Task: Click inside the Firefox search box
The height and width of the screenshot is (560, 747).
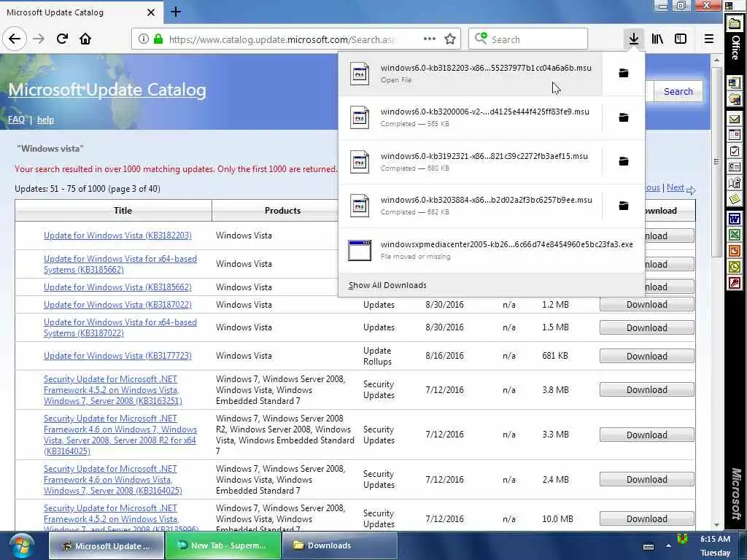Action: tap(528, 39)
